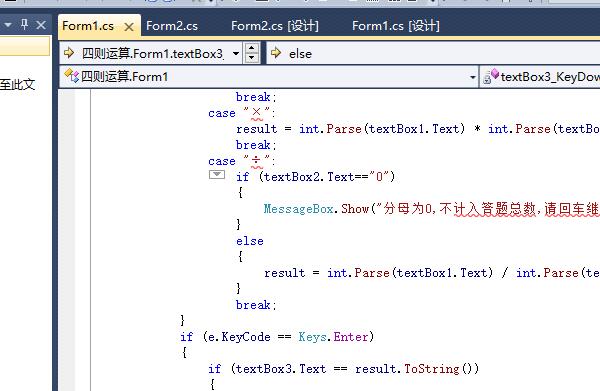Click the up arrow of the navigation spinner
The width and height of the screenshot is (600, 391).
251,49
